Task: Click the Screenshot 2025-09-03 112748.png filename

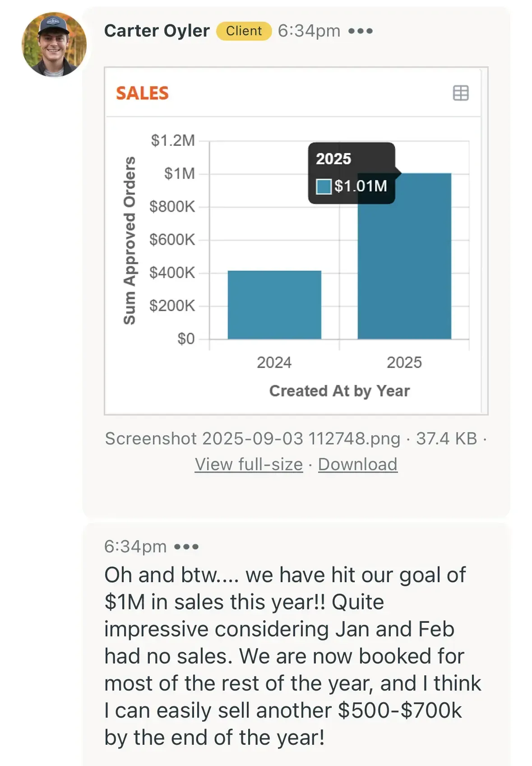Action: (x=252, y=439)
